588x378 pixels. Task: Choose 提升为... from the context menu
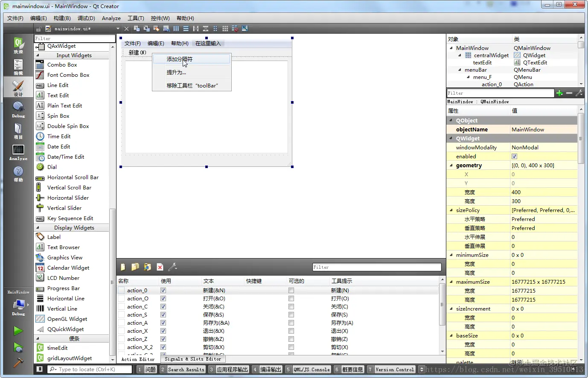pyautogui.click(x=192, y=73)
